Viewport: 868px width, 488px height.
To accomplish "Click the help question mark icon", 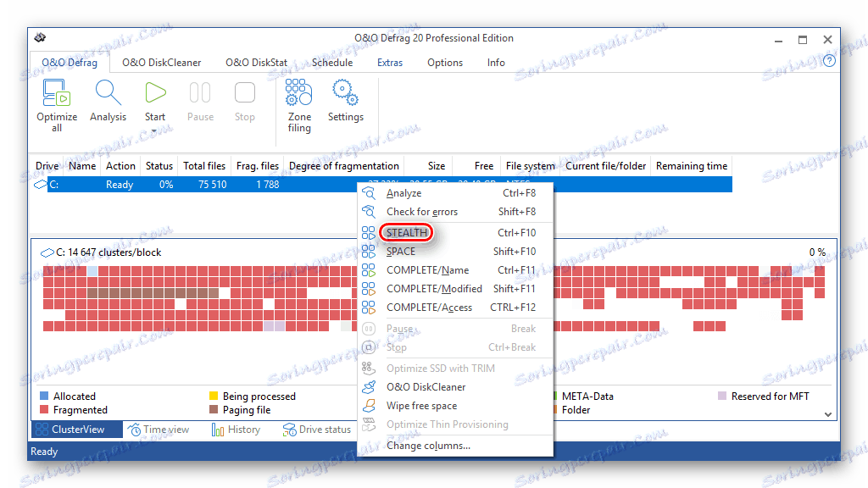I will coord(829,61).
